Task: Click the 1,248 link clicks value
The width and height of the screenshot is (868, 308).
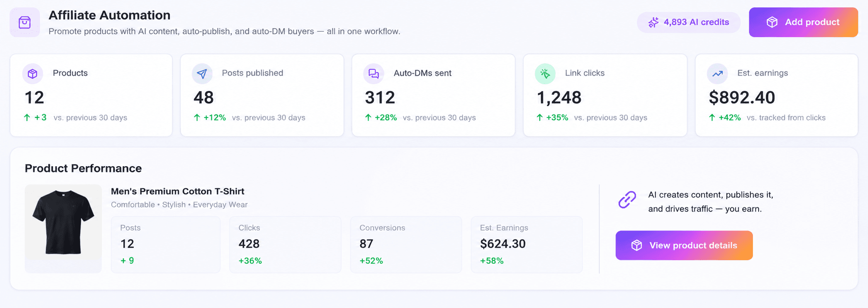Action: (x=559, y=98)
